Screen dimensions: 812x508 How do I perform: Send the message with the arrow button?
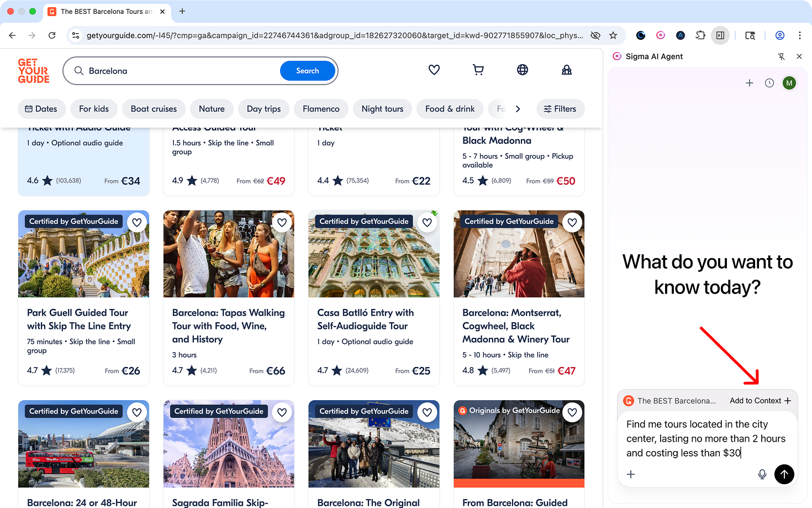pos(784,474)
